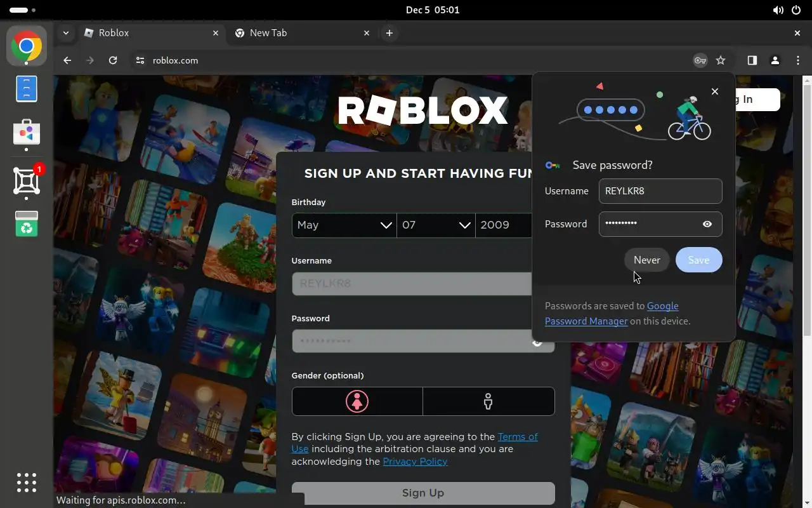Open the birthday day dropdown showing 07

point(436,225)
